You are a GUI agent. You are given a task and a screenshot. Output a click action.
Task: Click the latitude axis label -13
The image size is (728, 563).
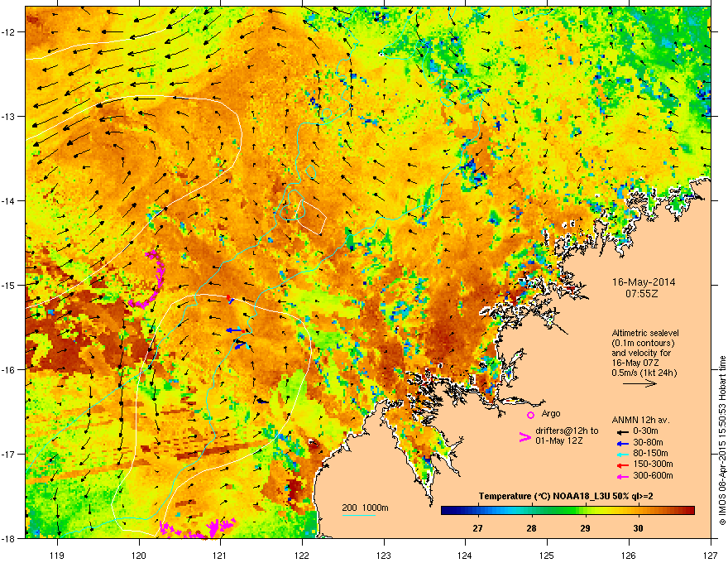(x=8, y=116)
